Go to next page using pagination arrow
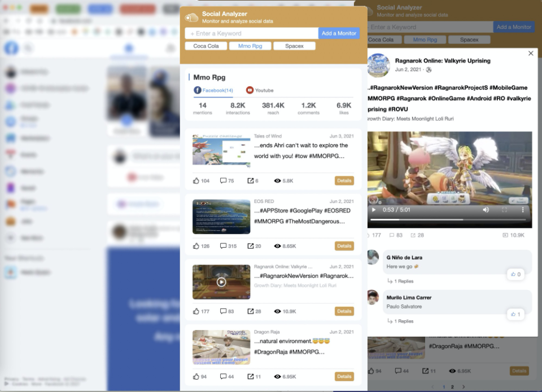Image resolution: width=542 pixels, height=392 pixels. (464, 387)
